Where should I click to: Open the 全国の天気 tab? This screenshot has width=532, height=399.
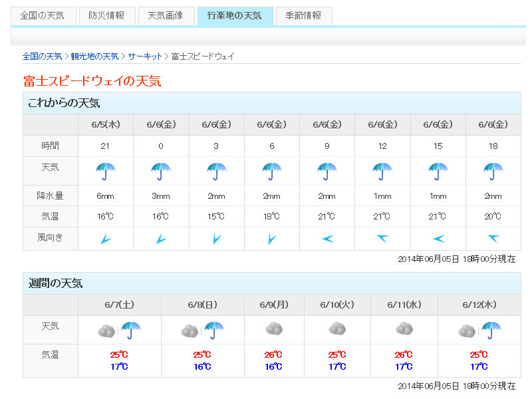coord(43,16)
